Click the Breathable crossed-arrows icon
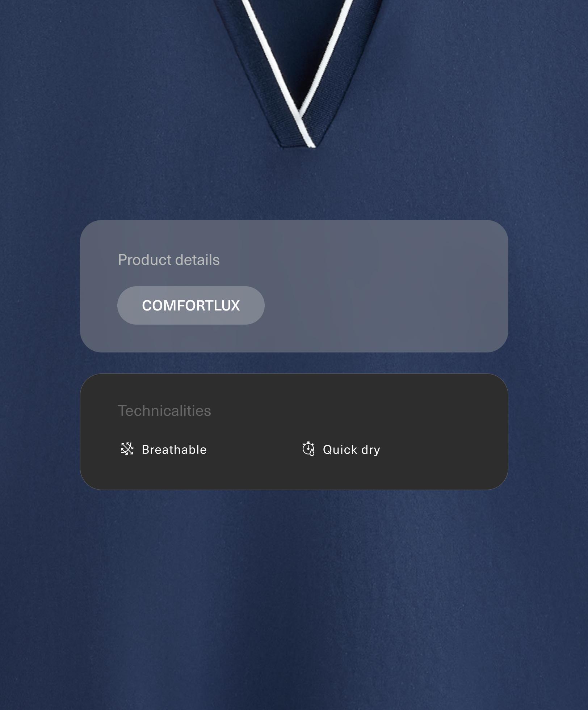 pos(127,449)
